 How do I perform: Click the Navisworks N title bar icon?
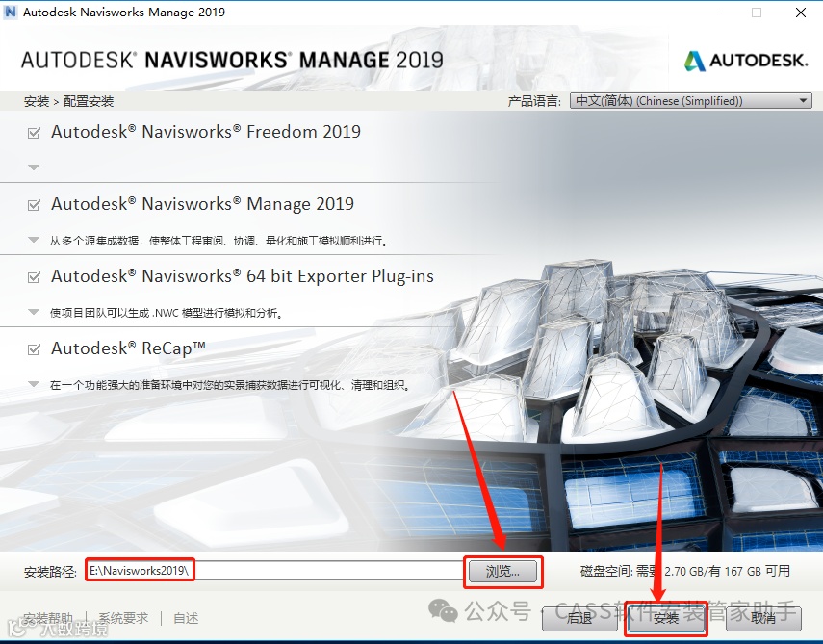click(10, 12)
